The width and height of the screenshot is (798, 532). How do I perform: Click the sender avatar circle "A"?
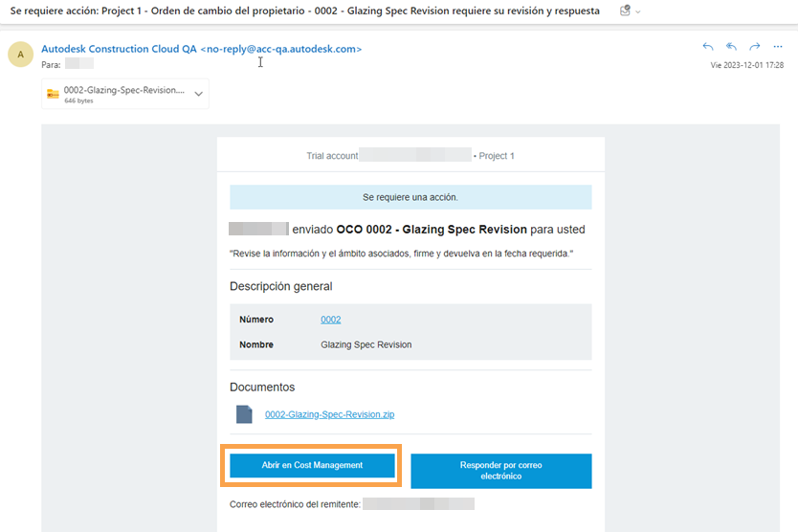tap(21, 55)
